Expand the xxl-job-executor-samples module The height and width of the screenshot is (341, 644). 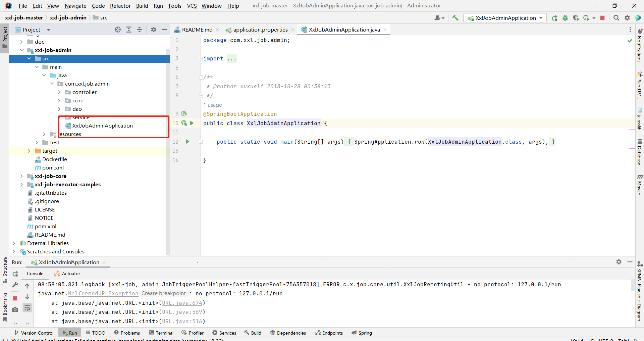click(21, 184)
